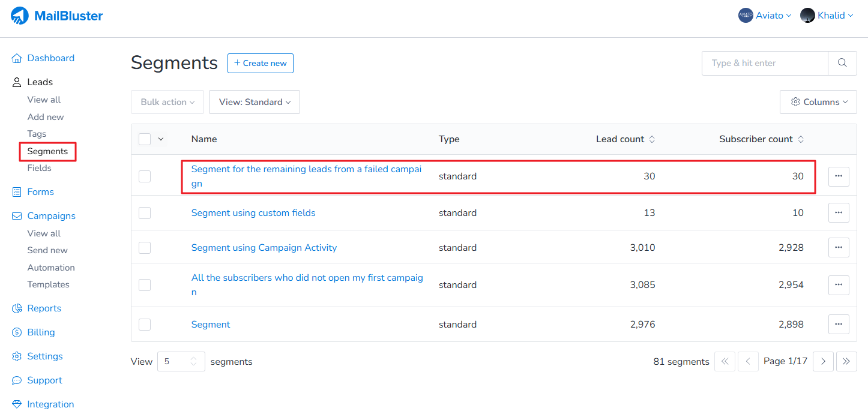Viewport: 868px width, 420px height.
Task: Select checkbox for Segment using Campaign Activity
Action: point(145,248)
